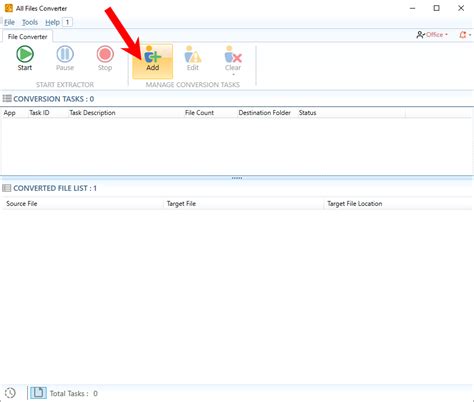Sort by File Count column header
This screenshot has width=474, height=402.
point(199,113)
